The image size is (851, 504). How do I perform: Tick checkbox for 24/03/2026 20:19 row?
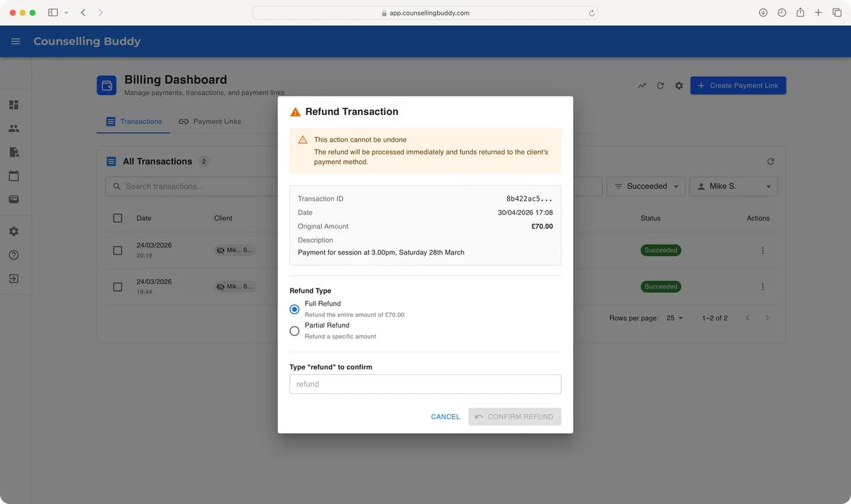tap(118, 250)
